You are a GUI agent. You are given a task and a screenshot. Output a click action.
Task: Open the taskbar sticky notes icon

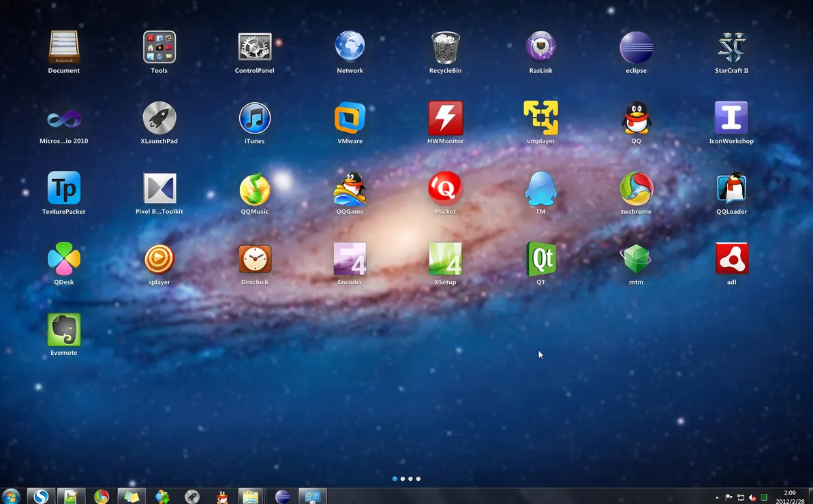pyautogui.click(x=132, y=497)
